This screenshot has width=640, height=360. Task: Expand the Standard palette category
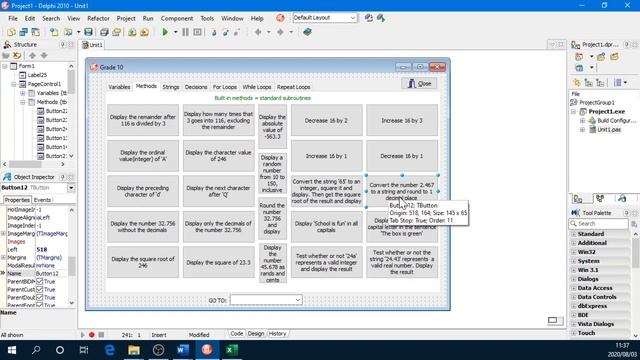click(x=573, y=234)
